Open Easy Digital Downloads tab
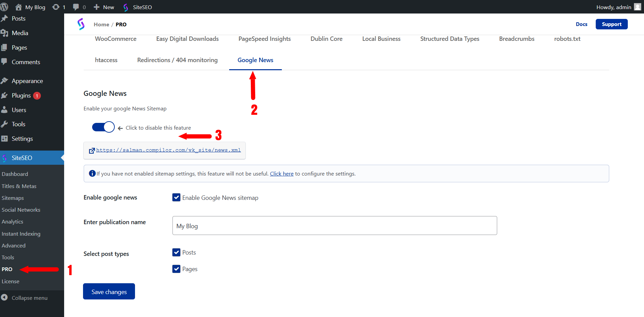 [187, 39]
